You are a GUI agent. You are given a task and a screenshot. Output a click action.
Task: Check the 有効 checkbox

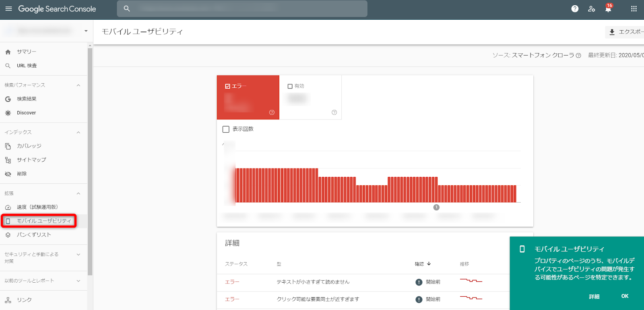[x=290, y=86]
